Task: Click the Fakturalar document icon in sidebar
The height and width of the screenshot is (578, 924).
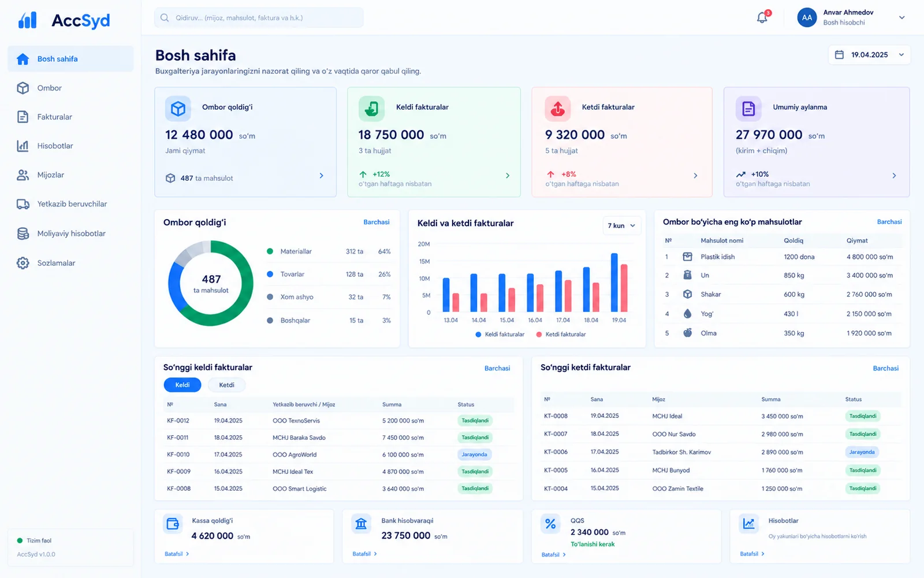Action: (23, 117)
